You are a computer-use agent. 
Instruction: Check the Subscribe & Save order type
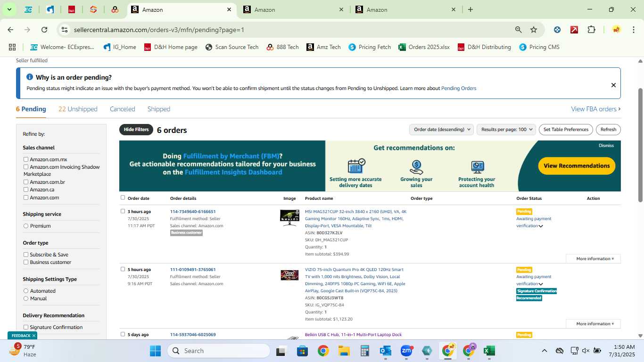click(x=26, y=255)
